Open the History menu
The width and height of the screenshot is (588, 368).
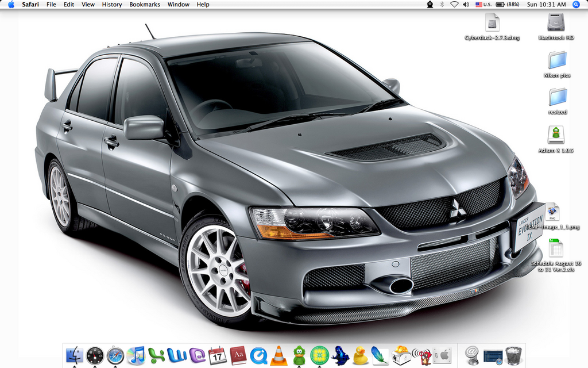(112, 5)
